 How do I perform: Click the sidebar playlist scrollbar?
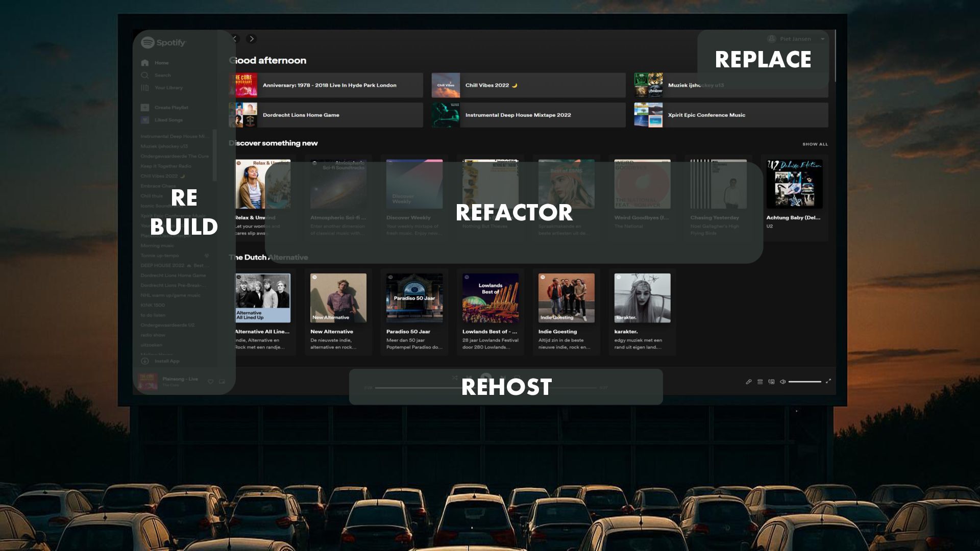coord(215,156)
